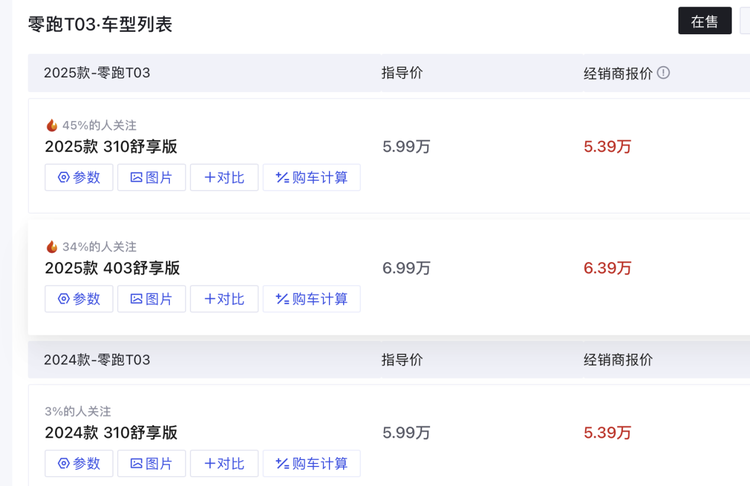Screen dimensions: 750x486
Task: Click the flame icon next to 34%的人关注
Action: 52,247
